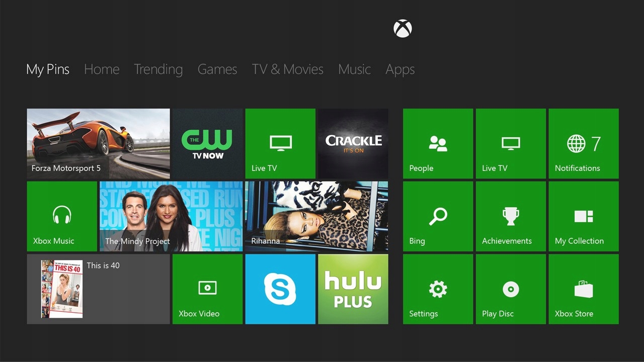644x362 pixels.
Task: Open Settings
Action: tap(437, 289)
